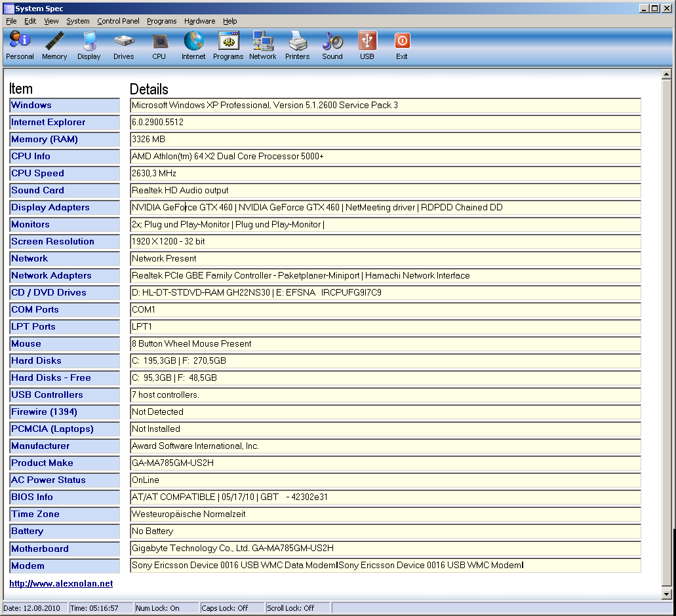The image size is (676, 616).
Task: Click the 7 host controllers details field
Action: (386, 395)
